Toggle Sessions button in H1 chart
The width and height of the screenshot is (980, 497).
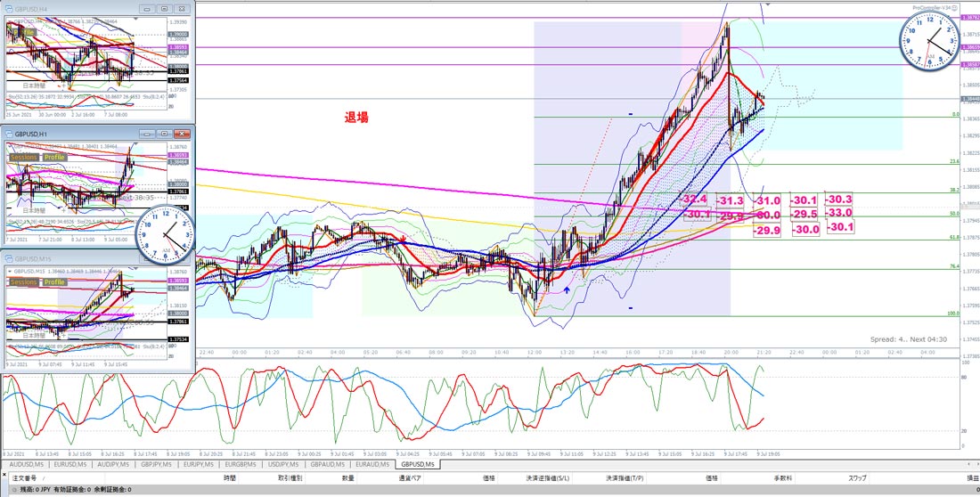(24, 157)
